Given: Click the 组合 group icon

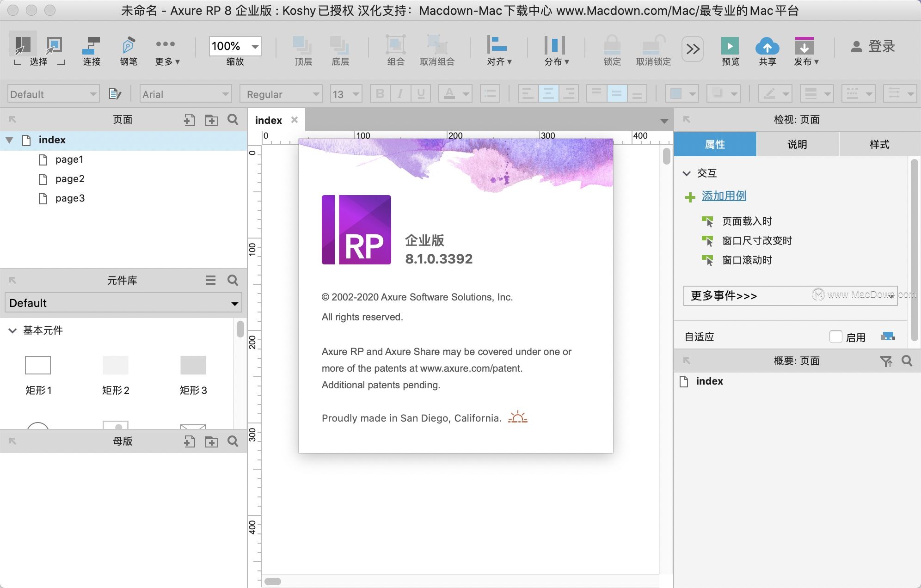Looking at the screenshot, I should tap(396, 45).
